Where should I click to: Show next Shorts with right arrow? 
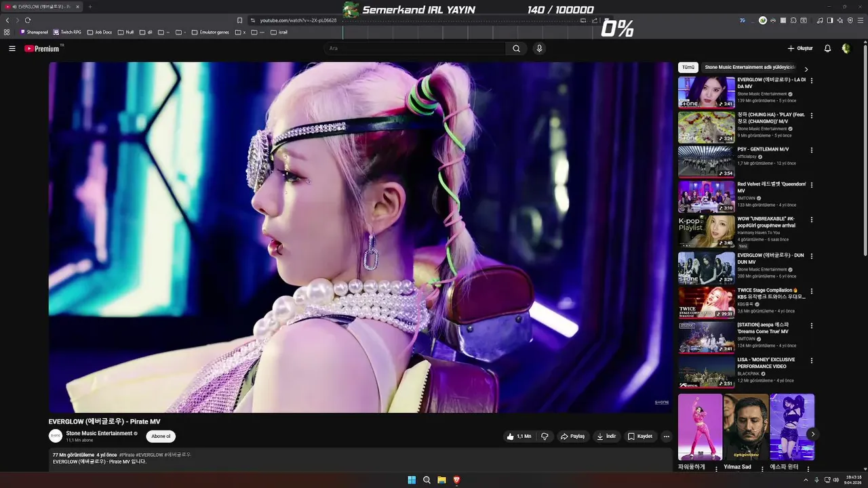tap(812, 434)
